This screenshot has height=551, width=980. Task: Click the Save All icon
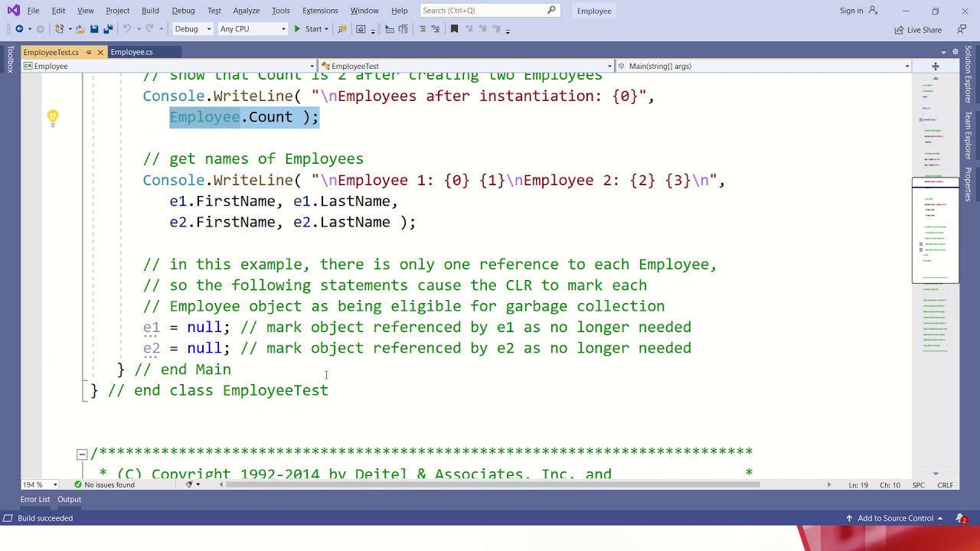[x=108, y=29]
